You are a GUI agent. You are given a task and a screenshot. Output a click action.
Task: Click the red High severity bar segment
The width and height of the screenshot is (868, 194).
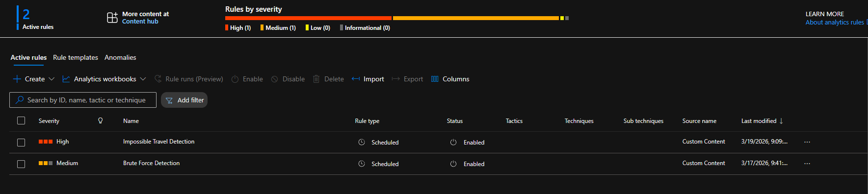click(308, 18)
